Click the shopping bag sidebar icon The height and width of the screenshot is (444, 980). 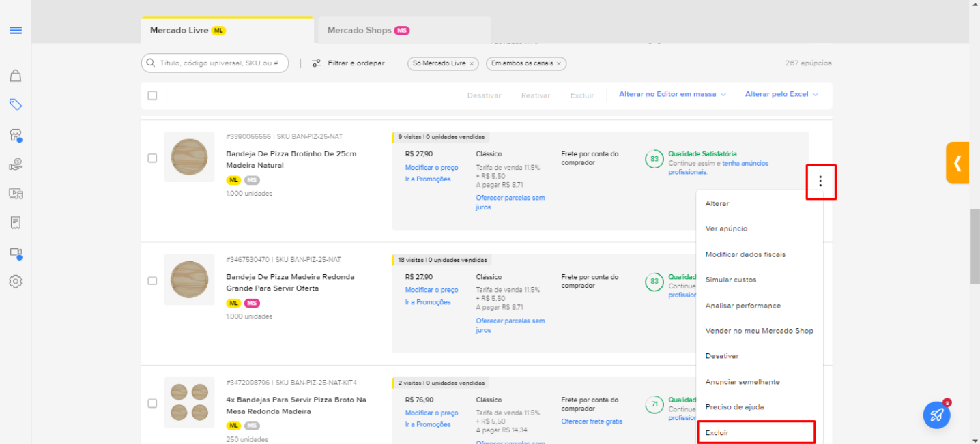[x=16, y=75]
